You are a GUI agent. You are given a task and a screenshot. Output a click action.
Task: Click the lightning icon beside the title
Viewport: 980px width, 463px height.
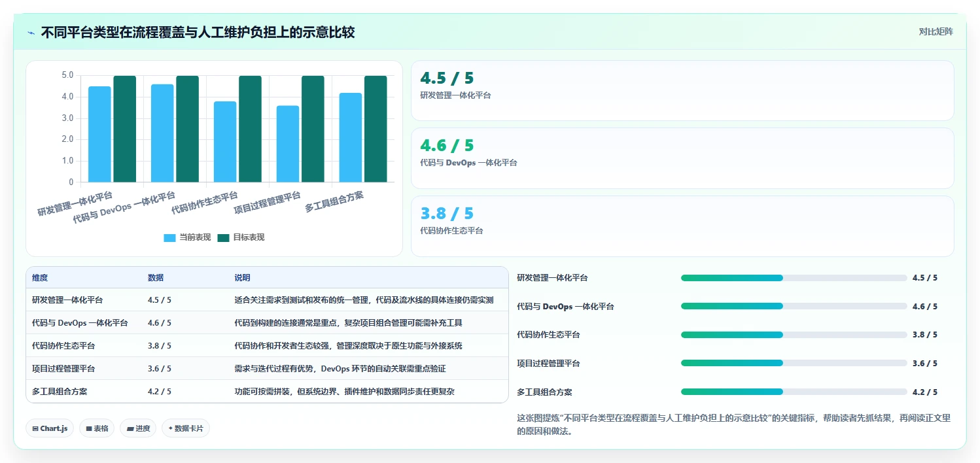coord(31,33)
